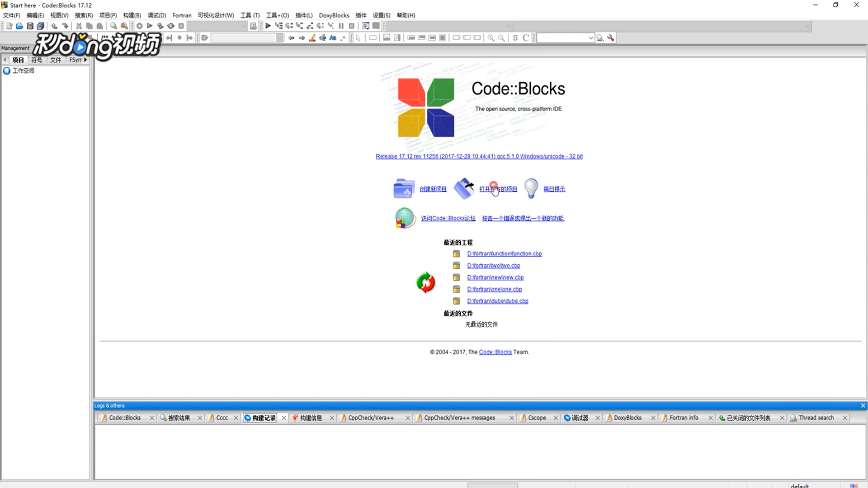The width and height of the screenshot is (868, 488).
Task: Close the Logs & others panel
Action: [x=863, y=406]
